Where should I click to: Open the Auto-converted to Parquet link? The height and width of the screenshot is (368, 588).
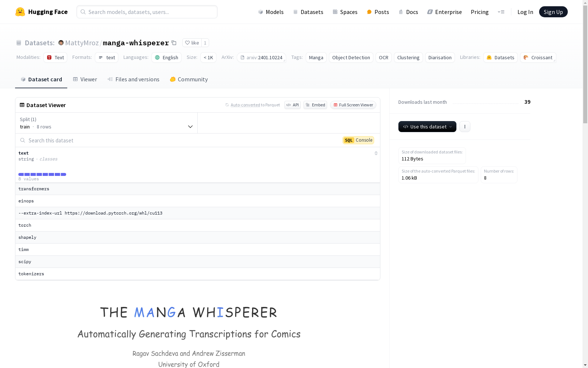pos(245,105)
